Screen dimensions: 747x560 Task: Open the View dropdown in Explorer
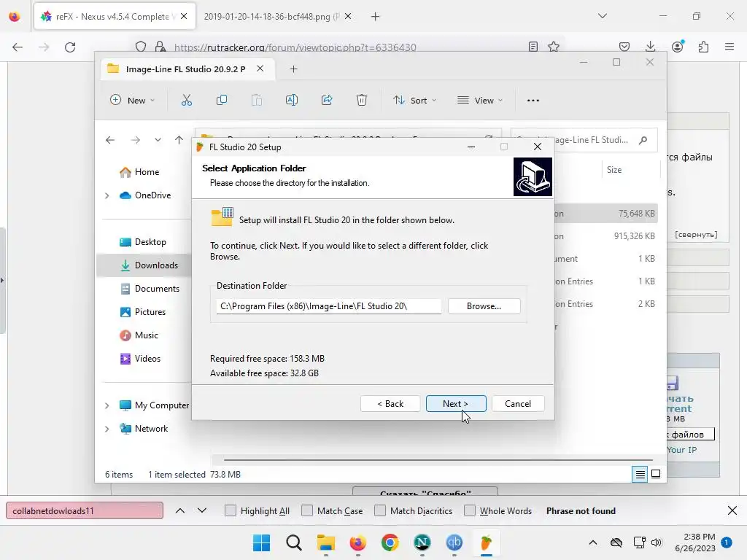point(480,100)
